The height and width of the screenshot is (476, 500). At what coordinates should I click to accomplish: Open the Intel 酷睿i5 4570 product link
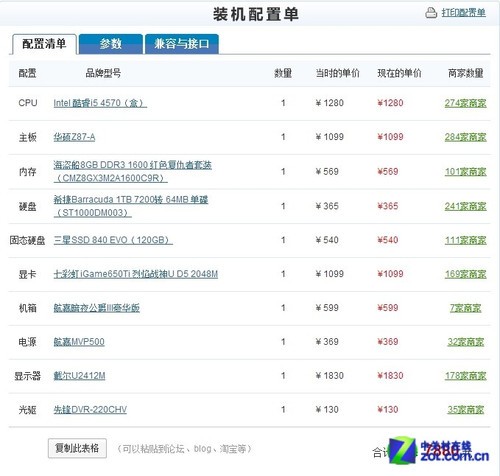click(x=100, y=103)
